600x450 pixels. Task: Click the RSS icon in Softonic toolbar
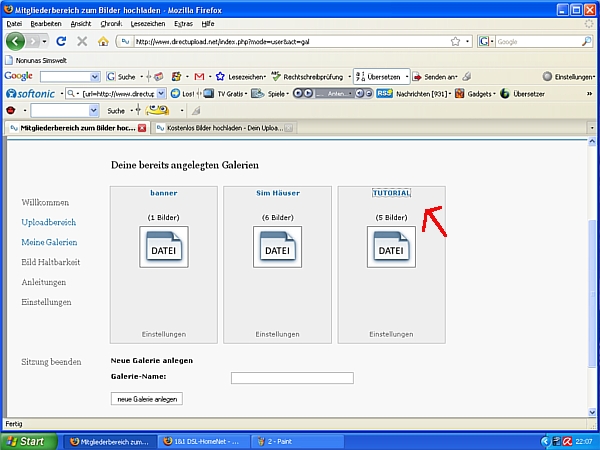(x=383, y=93)
